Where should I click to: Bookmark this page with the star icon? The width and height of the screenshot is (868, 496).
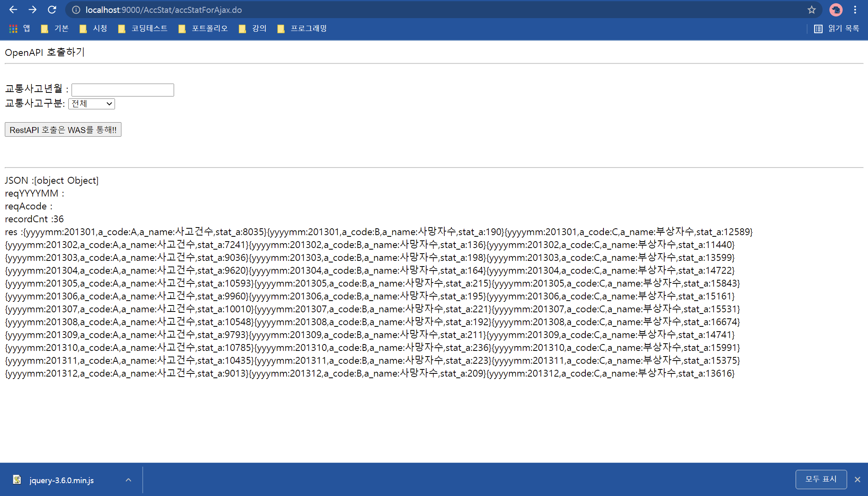811,10
